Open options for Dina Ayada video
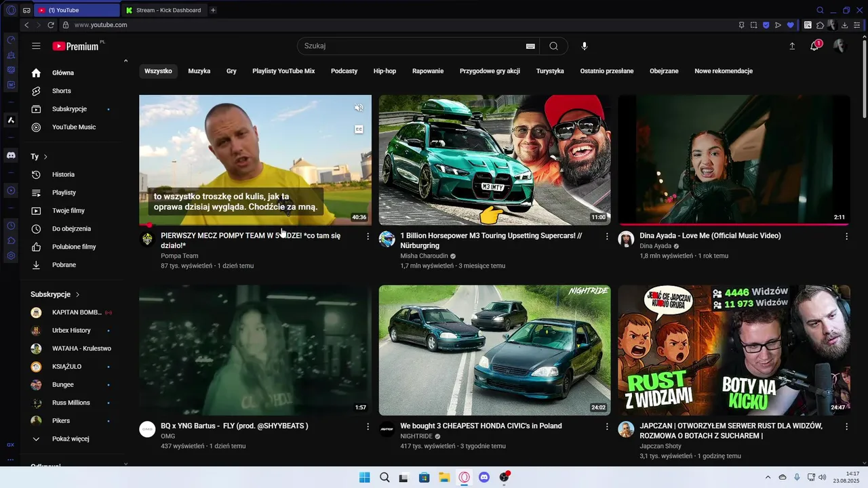Screen dimensions: 868x488 click(847, 236)
